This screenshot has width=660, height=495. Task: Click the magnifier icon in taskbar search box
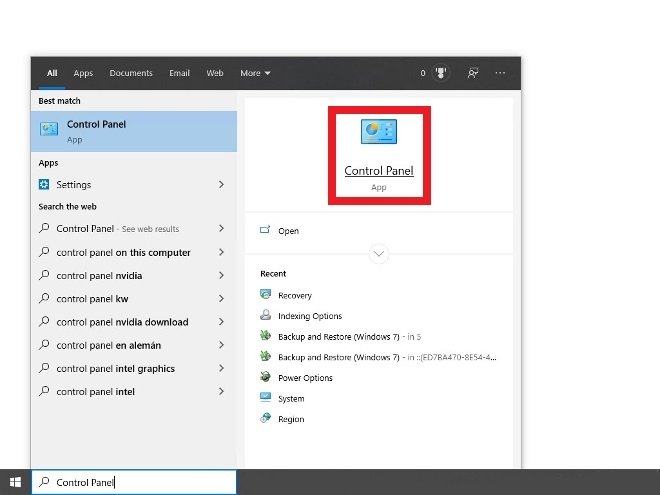pyautogui.click(x=44, y=482)
